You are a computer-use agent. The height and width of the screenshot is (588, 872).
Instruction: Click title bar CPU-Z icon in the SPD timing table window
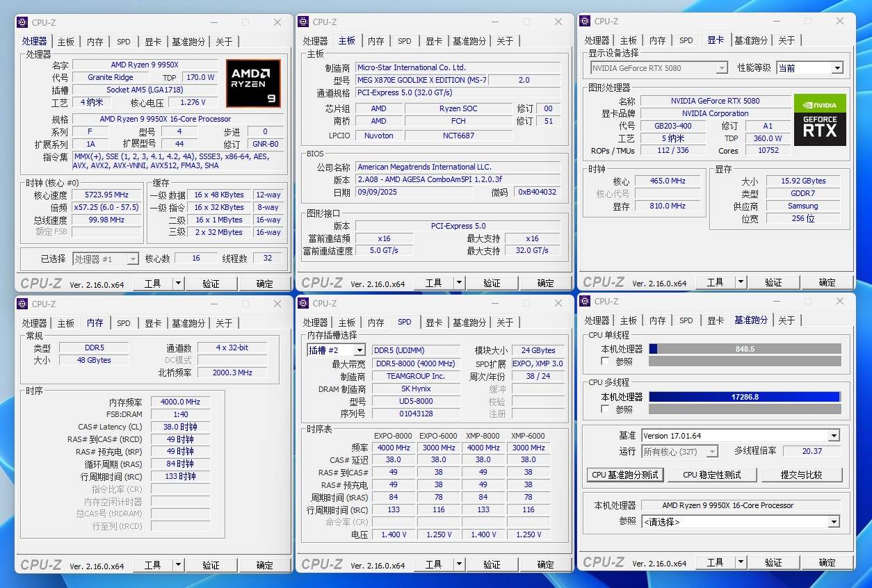[303, 304]
